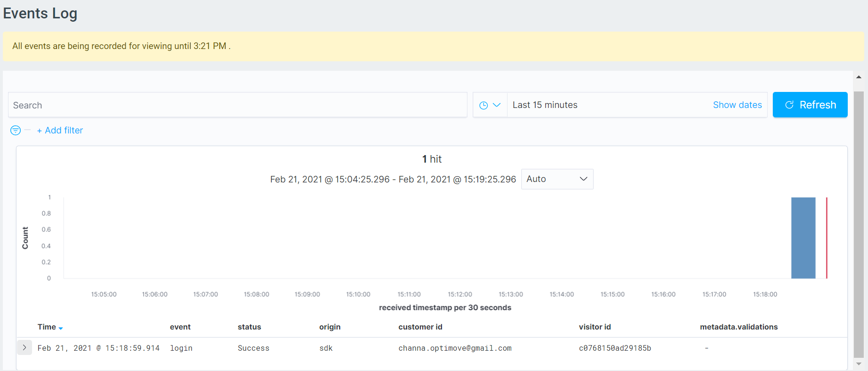Click the visitor id column header

(595, 327)
